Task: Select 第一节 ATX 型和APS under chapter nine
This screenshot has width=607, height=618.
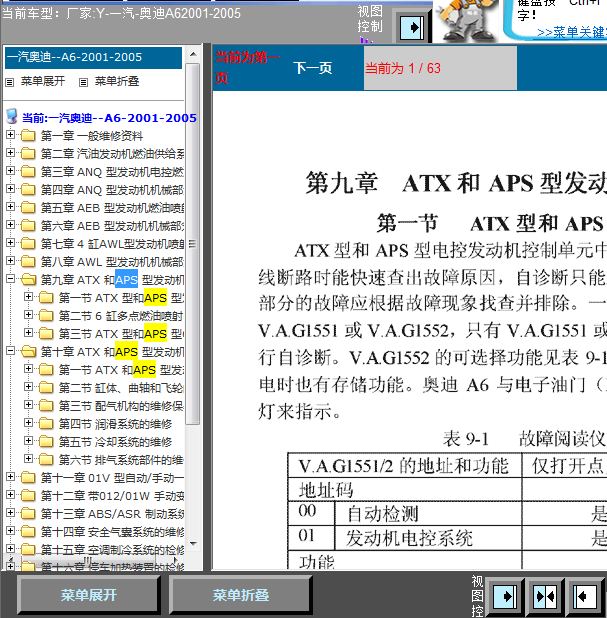Action: click(121, 298)
